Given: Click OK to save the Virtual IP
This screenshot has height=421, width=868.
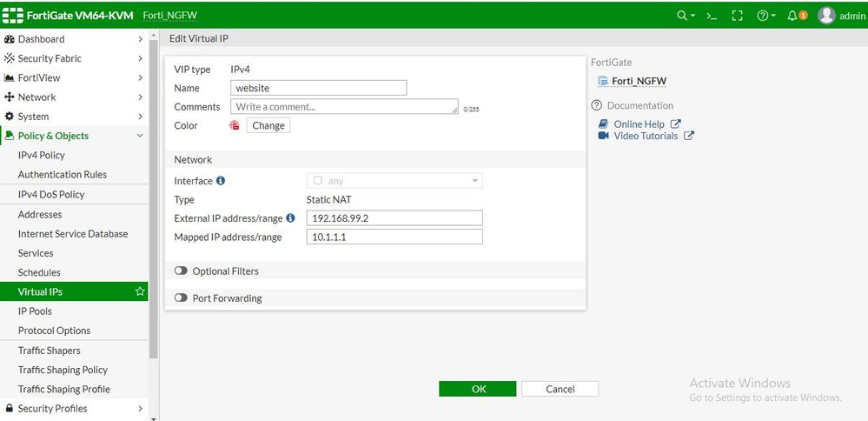Looking at the screenshot, I should (478, 389).
